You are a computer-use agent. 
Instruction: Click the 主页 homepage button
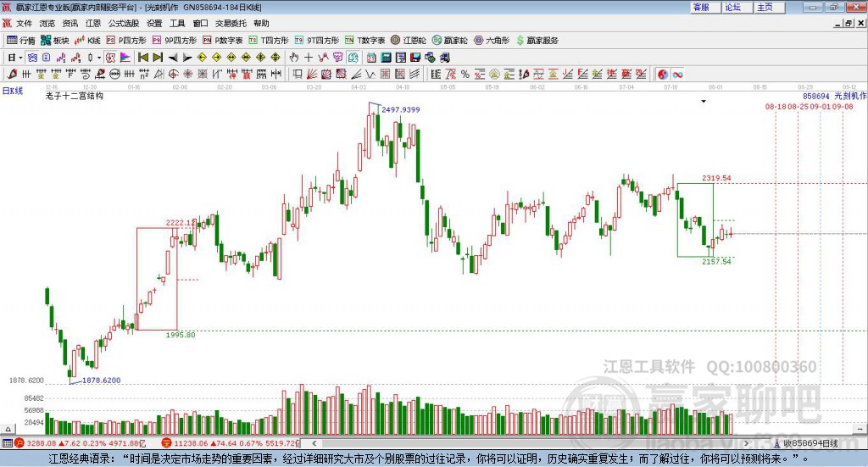pos(770,7)
